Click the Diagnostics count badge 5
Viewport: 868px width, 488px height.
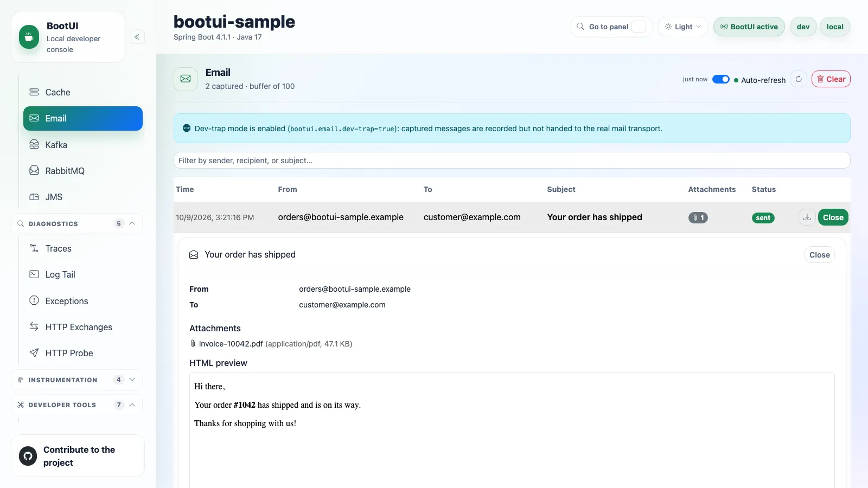pyautogui.click(x=119, y=223)
